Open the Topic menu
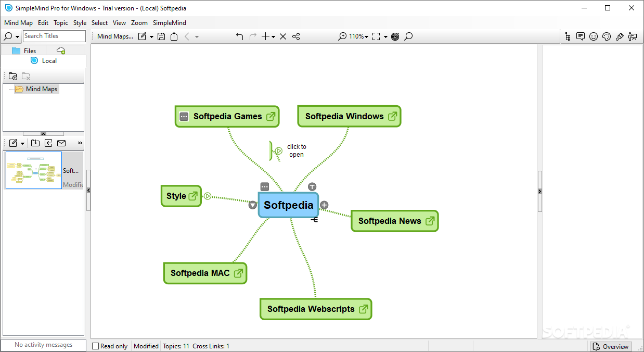The height and width of the screenshot is (352, 644). point(61,23)
